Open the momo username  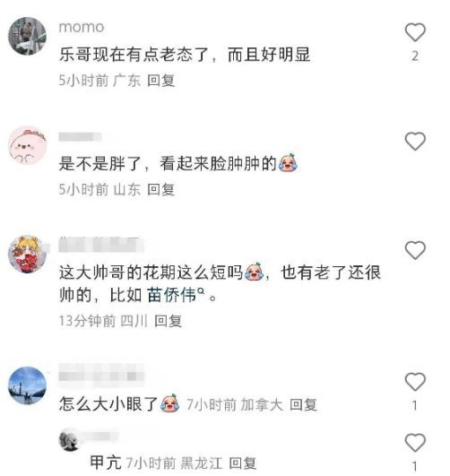click(x=82, y=27)
